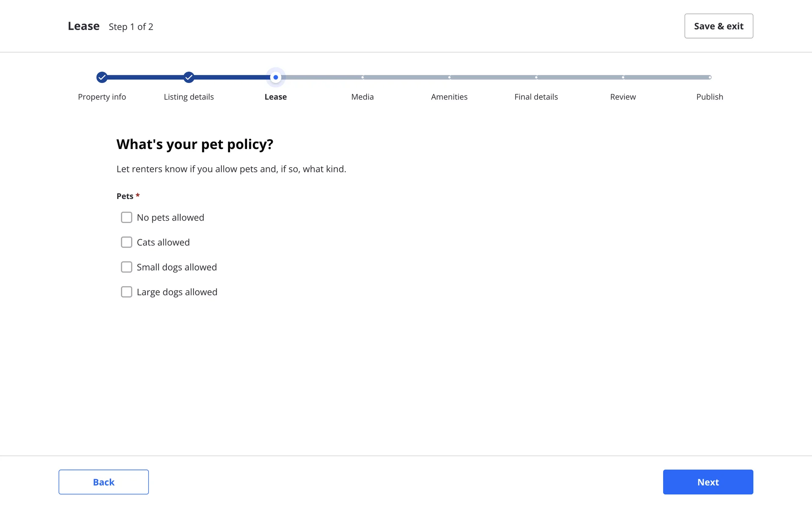Click the current Lease step dot
The height and width of the screenshot is (508, 812).
click(x=276, y=77)
